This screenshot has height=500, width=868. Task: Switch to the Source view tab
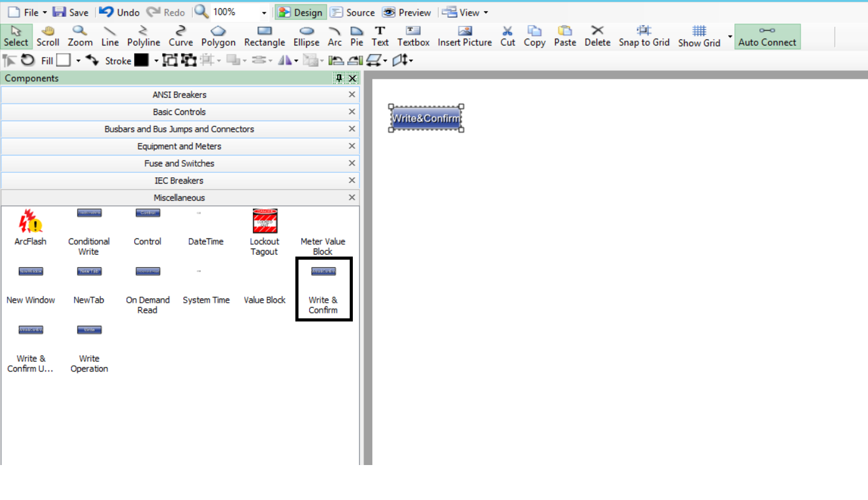(353, 12)
